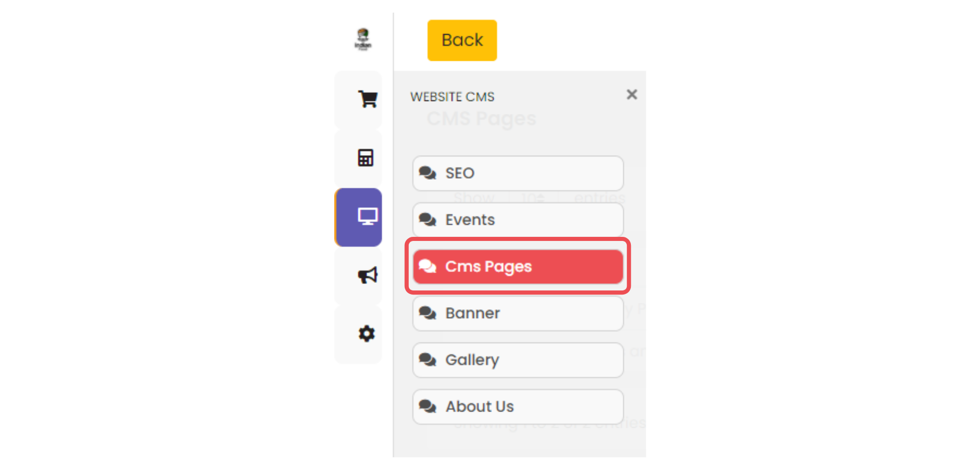Image resolution: width=980 pixels, height=463 pixels.
Task: Open the SEO menu item
Action: tap(518, 174)
